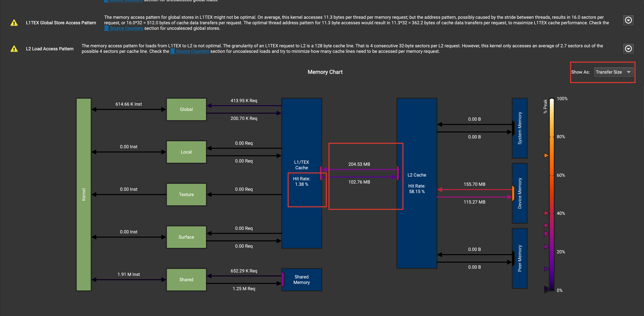The height and width of the screenshot is (316, 644).
Task: Collapse the L2 Load Access Pattern section
Action: pyautogui.click(x=628, y=49)
